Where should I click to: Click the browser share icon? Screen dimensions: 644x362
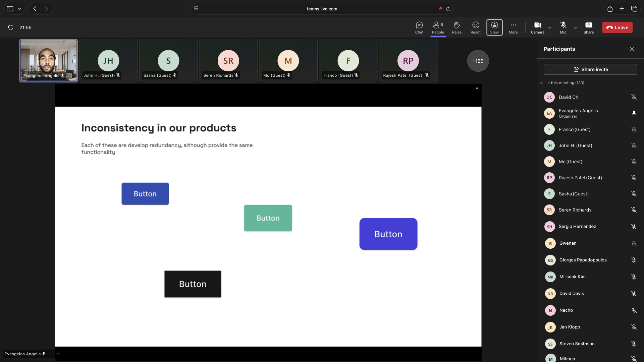pos(610,9)
